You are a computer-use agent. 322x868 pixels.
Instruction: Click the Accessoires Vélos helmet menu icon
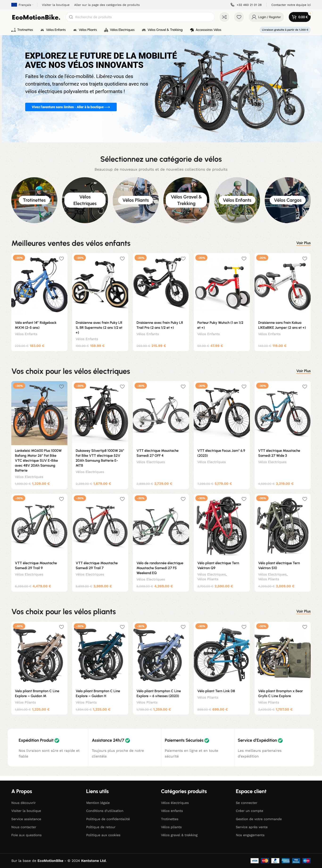point(192,30)
